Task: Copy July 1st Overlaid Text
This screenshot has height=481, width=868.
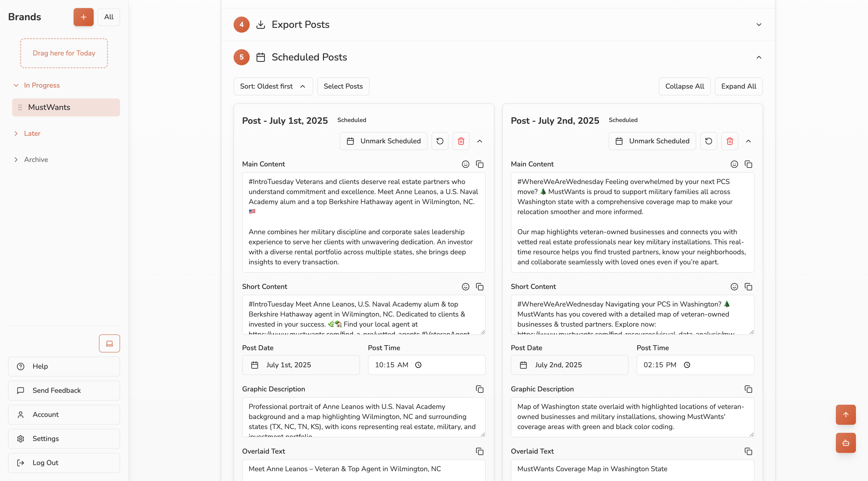Action: [x=479, y=451]
